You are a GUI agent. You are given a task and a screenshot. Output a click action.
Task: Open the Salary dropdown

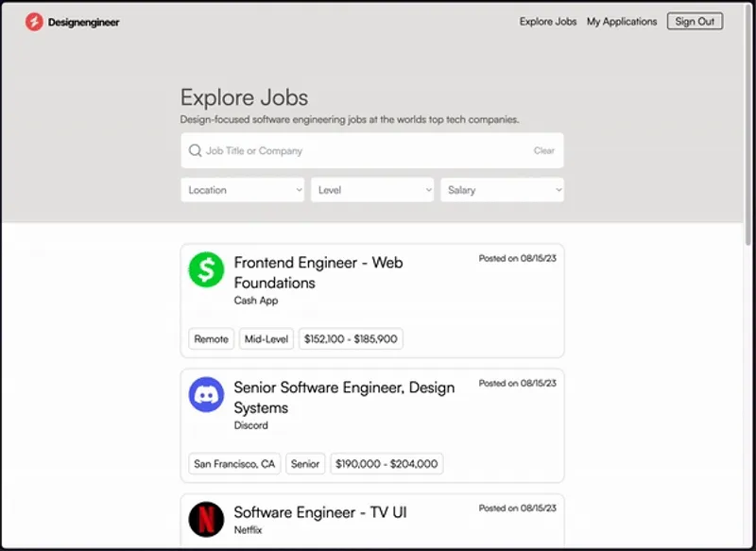pos(502,190)
